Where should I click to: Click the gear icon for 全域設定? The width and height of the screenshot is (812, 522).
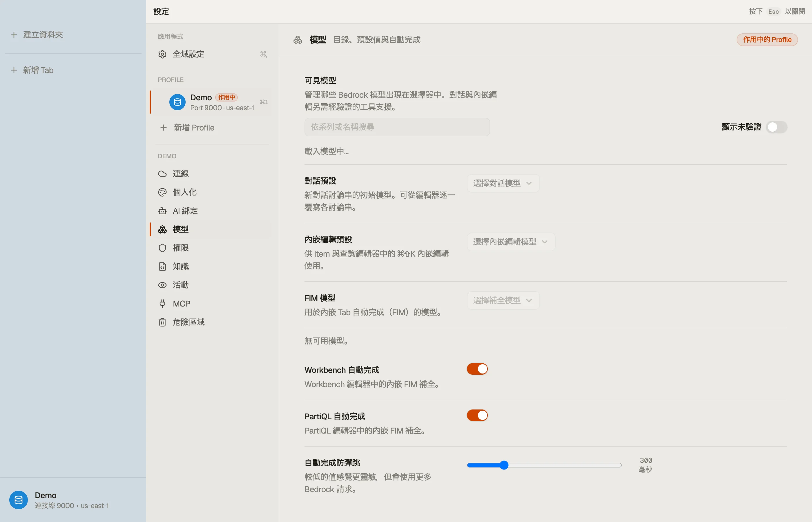tap(162, 54)
